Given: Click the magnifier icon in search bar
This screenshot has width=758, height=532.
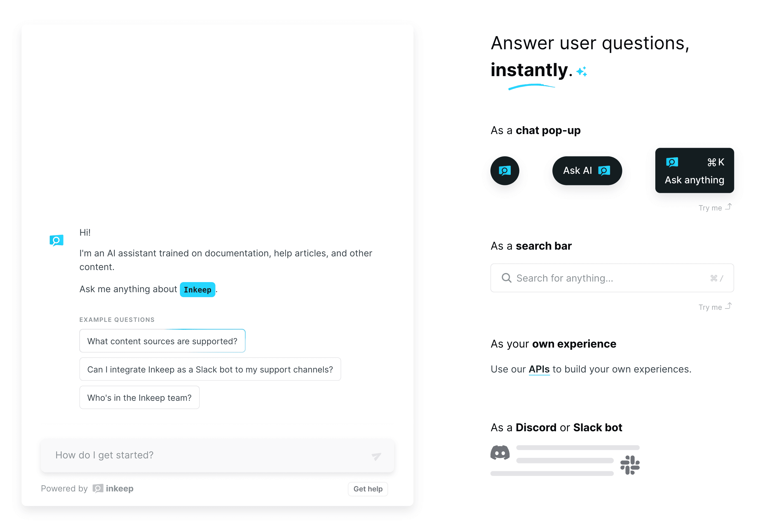Looking at the screenshot, I should point(506,278).
